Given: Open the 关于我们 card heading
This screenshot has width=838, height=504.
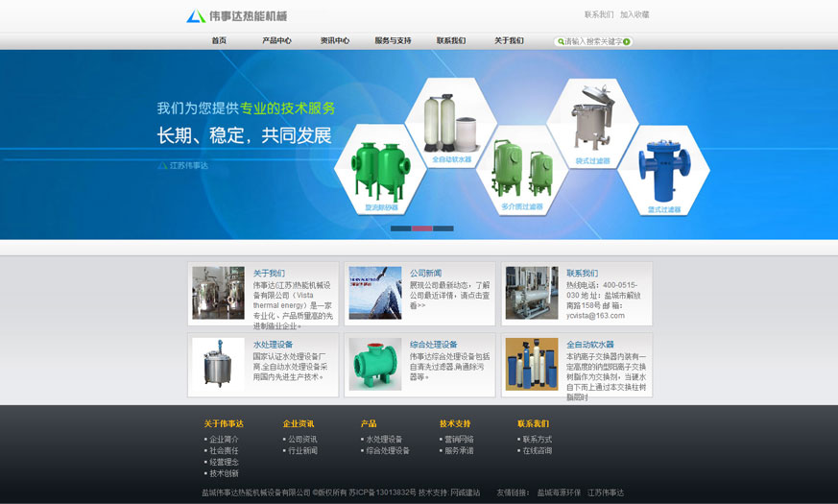Looking at the screenshot, I should point(269,273).
